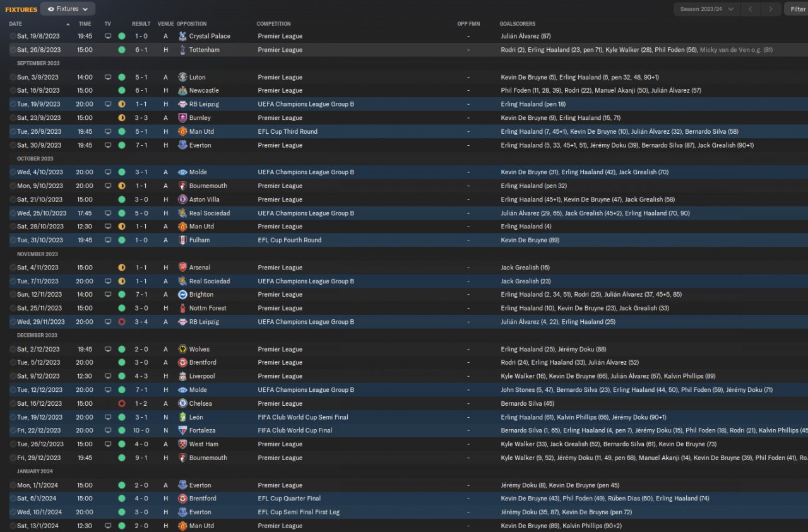The width and height of the screenshot is (808, 532).
Task: Open the EFL Cup Semi Final First Leg link
Action: (299, 512)
